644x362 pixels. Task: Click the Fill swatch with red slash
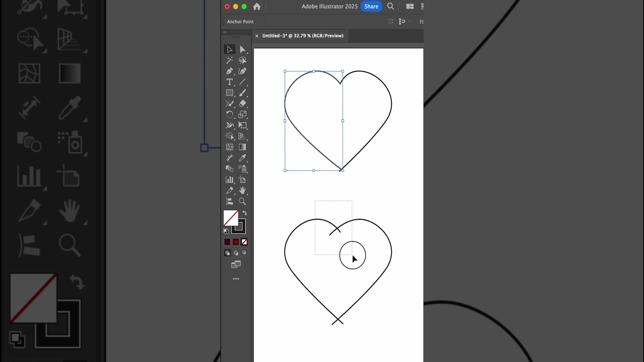[x=230, y=218]
